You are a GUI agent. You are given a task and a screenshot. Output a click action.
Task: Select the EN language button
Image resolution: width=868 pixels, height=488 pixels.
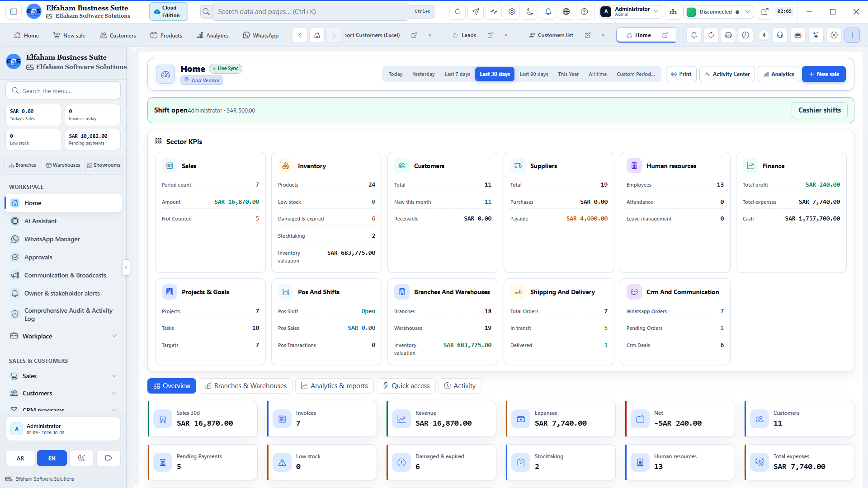pos(52,458)
